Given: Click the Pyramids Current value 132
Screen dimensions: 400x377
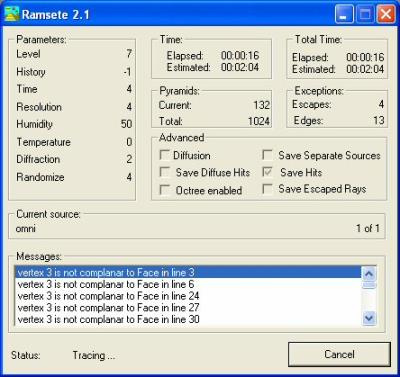Looking at the screenshot, I should click(261, 105).
